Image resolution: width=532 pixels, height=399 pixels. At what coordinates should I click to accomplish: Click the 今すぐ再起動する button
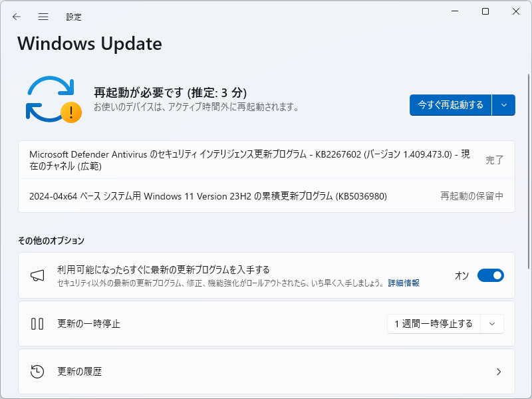click(451, 105)
